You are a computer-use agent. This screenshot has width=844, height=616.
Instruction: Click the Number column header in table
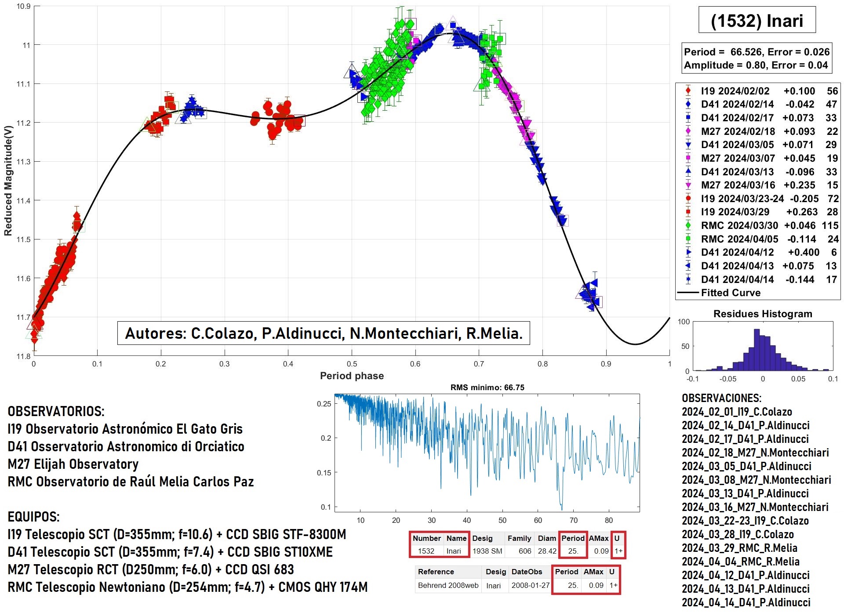point(426,538)
